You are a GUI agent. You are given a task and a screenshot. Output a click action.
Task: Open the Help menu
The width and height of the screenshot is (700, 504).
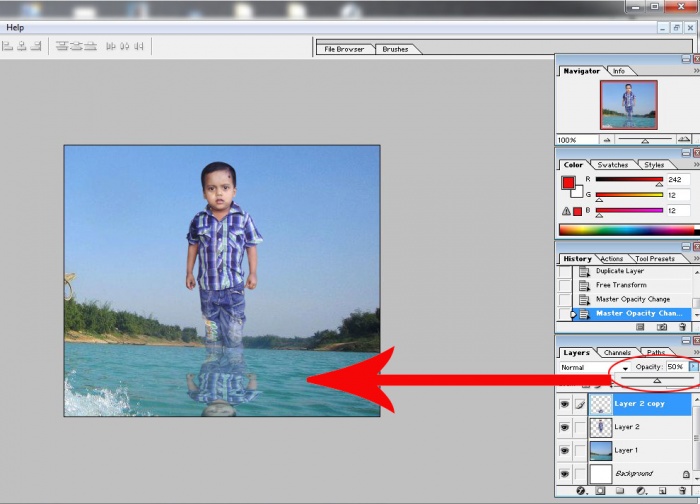pyautogui.click(x=15, y=27)
